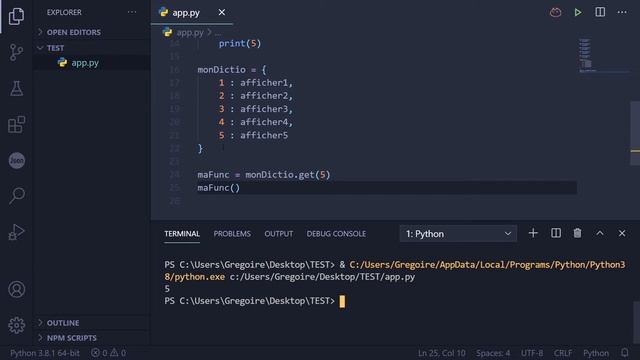
Task: Open the Source Control view
Action: point(16,52)
